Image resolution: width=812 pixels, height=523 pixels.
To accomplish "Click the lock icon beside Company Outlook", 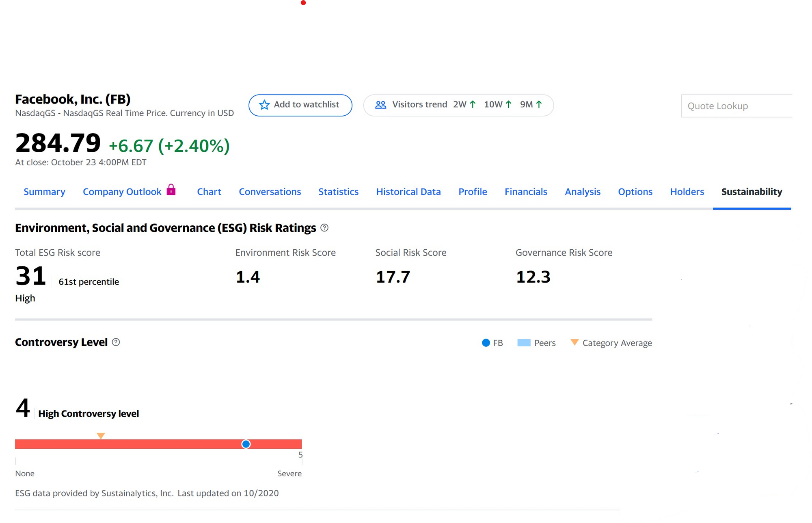I will point(171,190).
